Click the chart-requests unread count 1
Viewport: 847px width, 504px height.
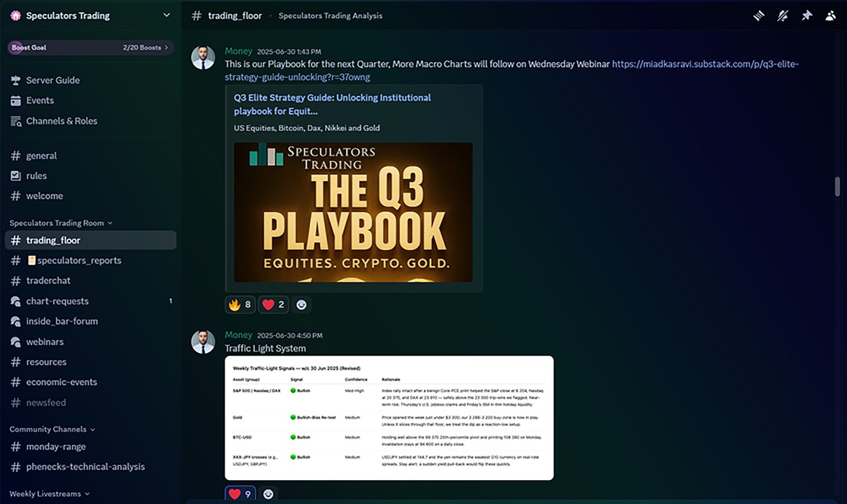[170, 301]
